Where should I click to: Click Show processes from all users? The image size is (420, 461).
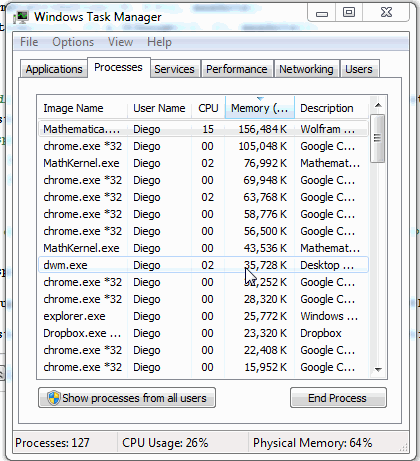[x=127, y=398]
